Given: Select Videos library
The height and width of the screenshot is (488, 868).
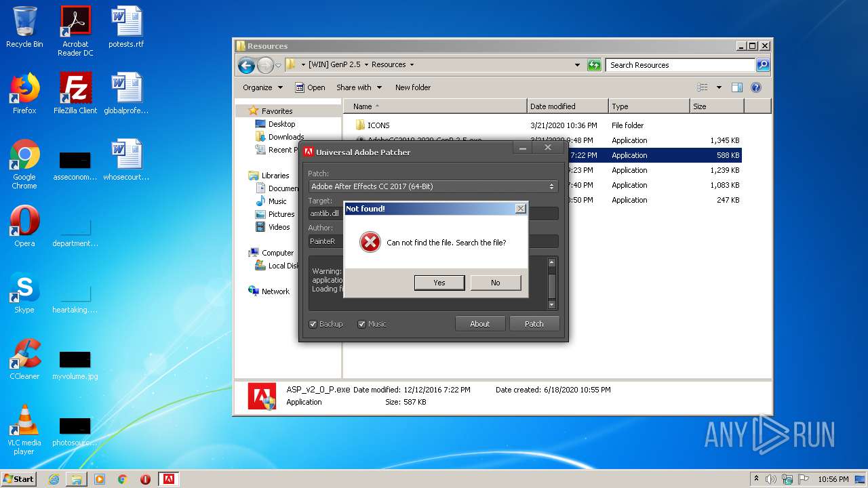Looking at the screenshot, I should coord(279,227).
